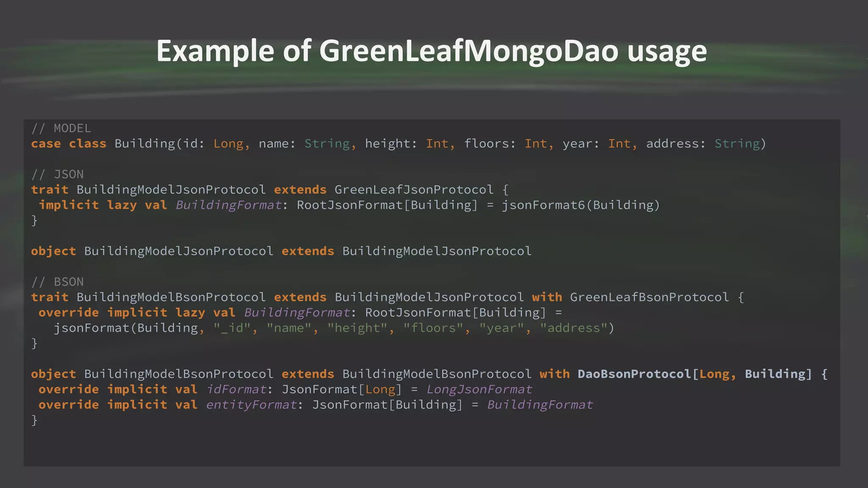Click the '// JSON' comment line
This screenshot has width=868, height=488.
coord(57,175)
